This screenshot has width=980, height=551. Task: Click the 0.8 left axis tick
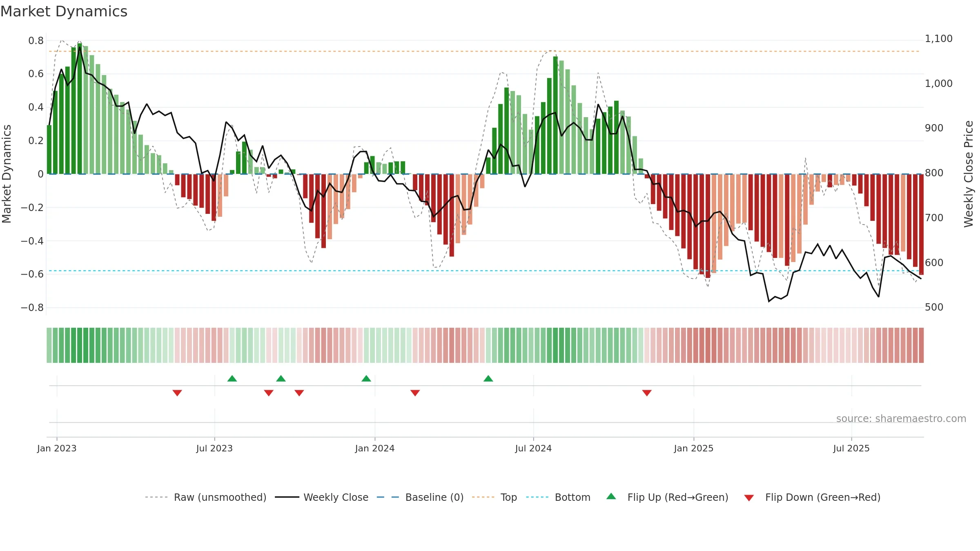[36, 40]
